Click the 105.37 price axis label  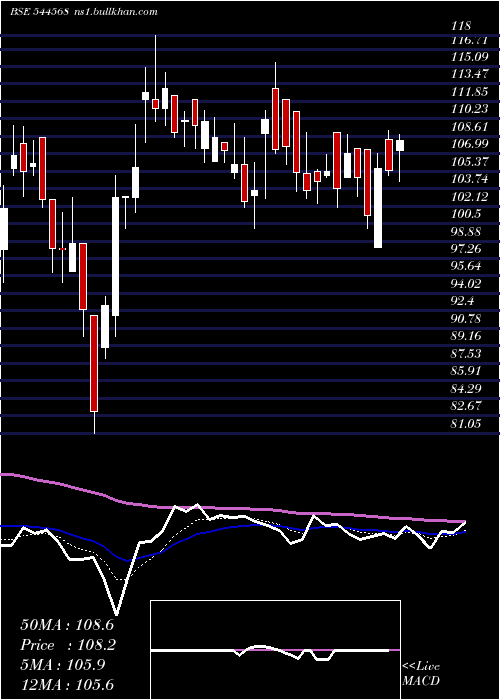(x=469, y=162)
